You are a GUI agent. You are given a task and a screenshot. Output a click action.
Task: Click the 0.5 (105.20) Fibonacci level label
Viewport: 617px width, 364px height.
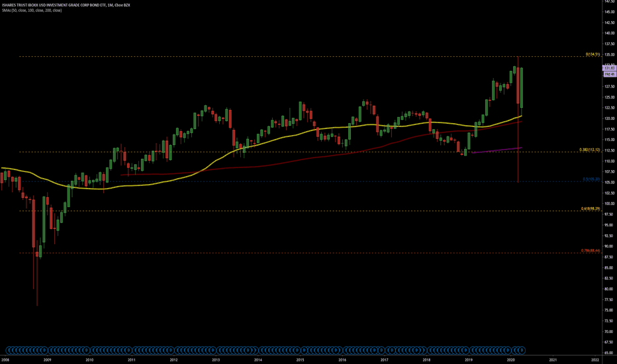[x=591, y=179]
